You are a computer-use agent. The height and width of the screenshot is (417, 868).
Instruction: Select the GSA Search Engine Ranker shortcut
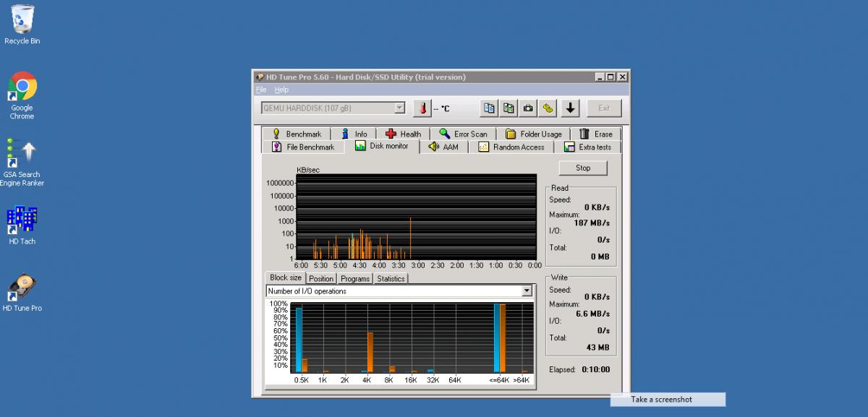(x=22, y=163)
